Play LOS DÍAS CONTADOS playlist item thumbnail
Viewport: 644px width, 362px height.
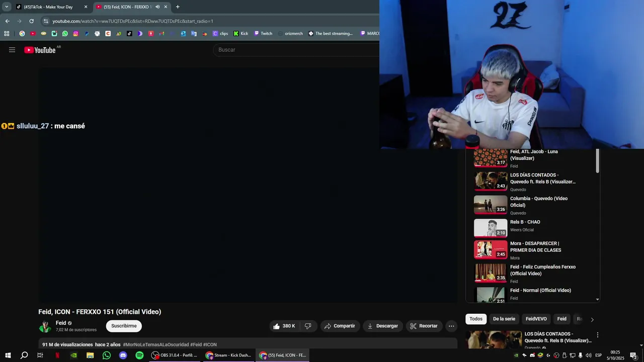pyautogui.click(x=491, y=181)
